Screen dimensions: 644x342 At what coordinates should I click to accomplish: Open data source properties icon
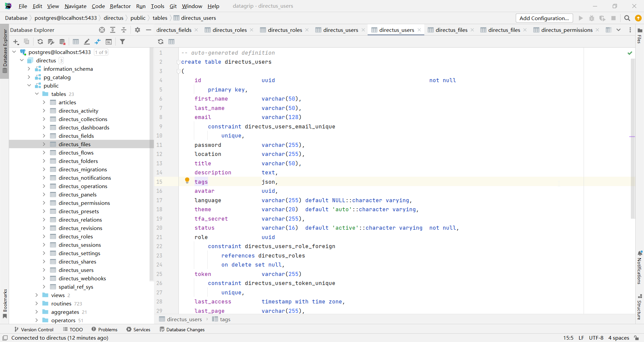(x=51, y=42)
